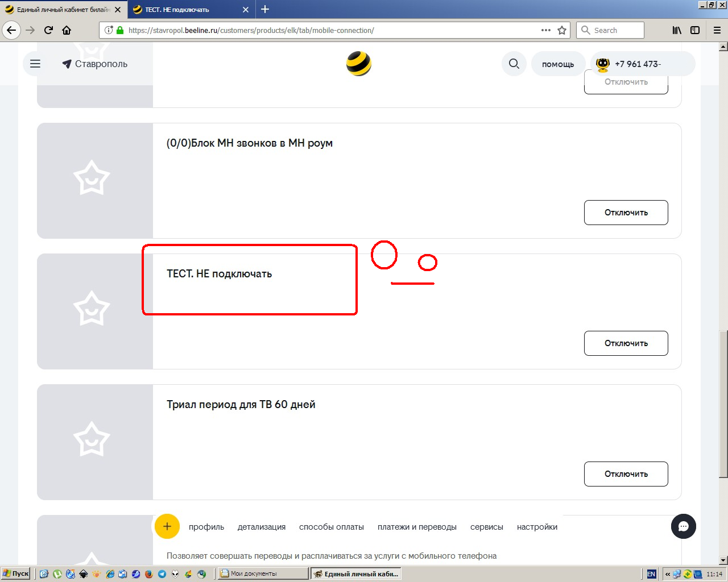Open the account menu with number +7 961 473-
This screenshot has height=582, width=728.
coord(643,64)
